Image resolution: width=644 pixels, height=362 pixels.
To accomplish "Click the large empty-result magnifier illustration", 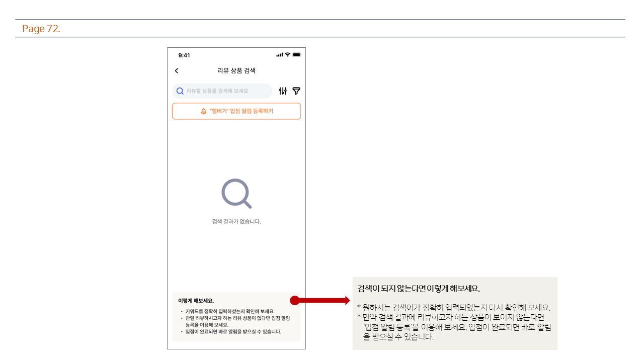I will tap(236, 194).
